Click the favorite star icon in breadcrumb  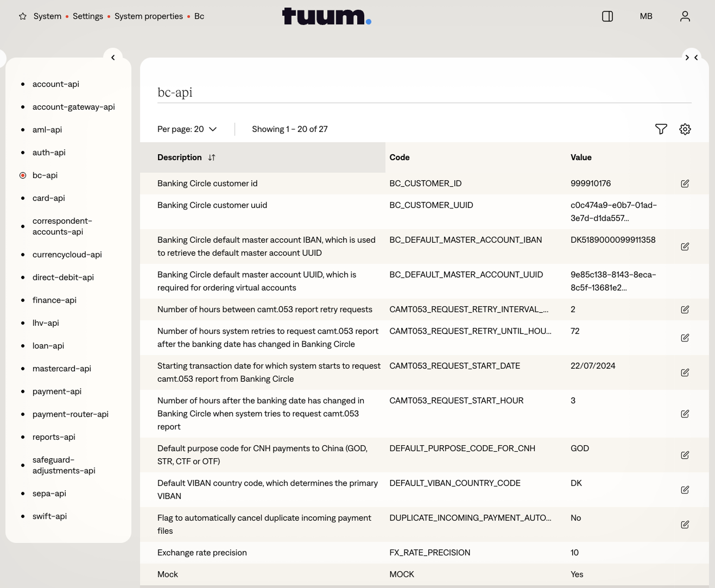coord(23,16)
